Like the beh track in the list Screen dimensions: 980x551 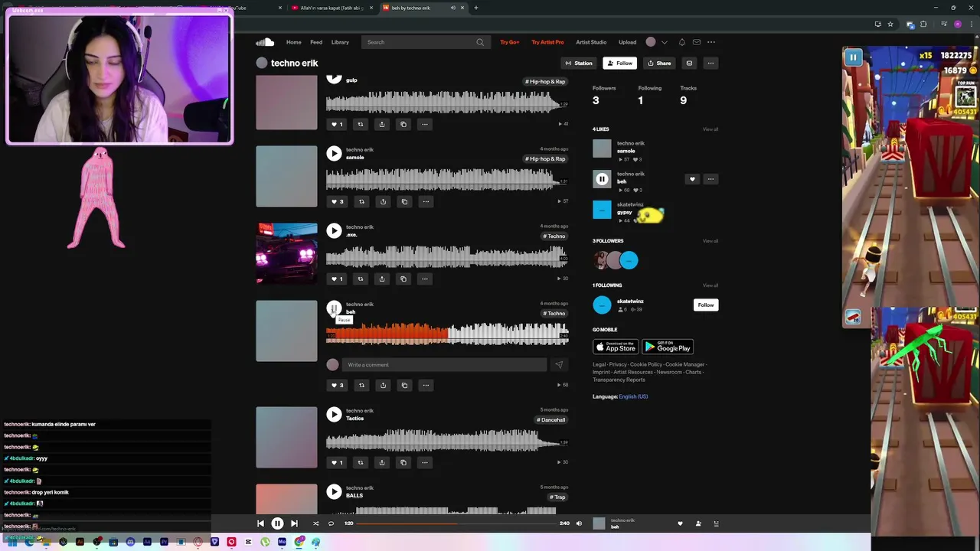point(337,385)
